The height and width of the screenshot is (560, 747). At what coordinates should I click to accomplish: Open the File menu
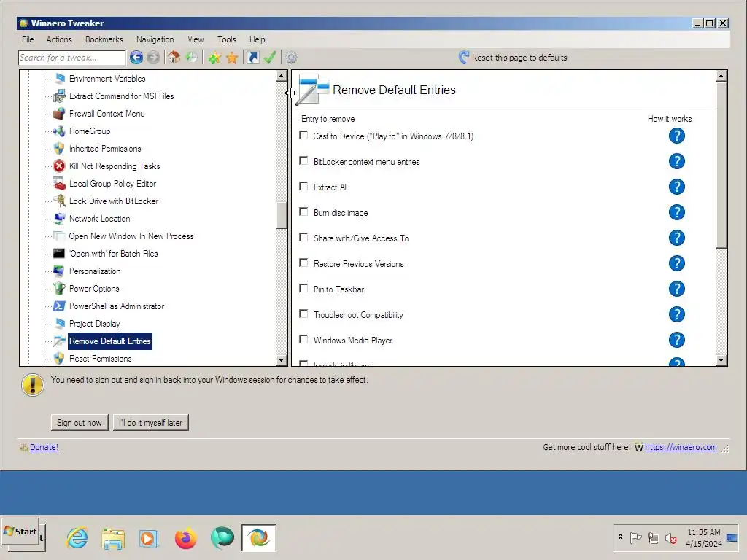point(28,39)
